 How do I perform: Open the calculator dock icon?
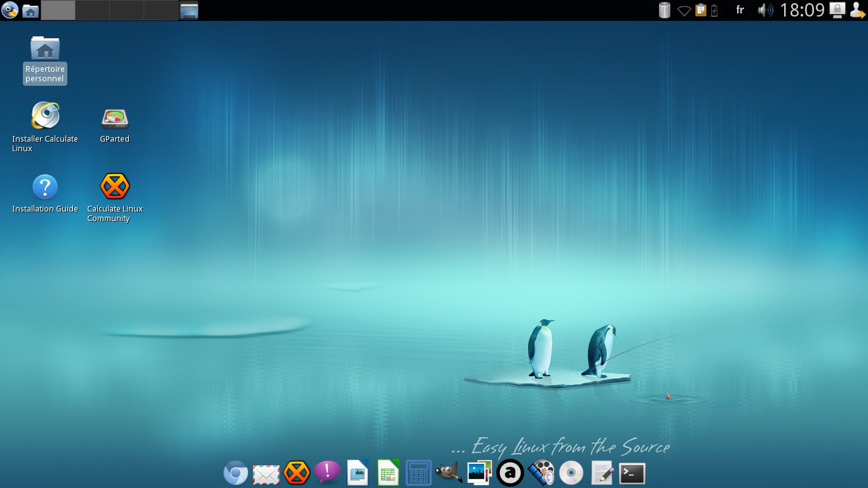pos(419,473)
